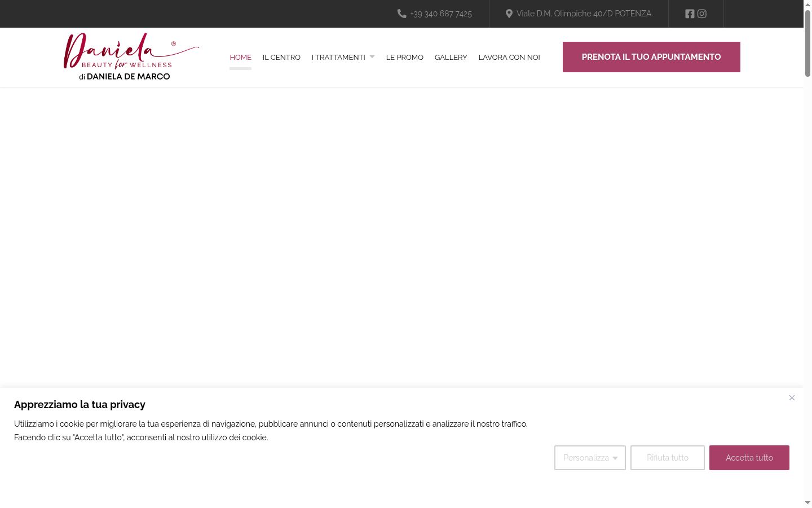Viewport: 812px width, 508px height.
Task: Call the number +39 340 687 7425
Action: click(441, 14)
